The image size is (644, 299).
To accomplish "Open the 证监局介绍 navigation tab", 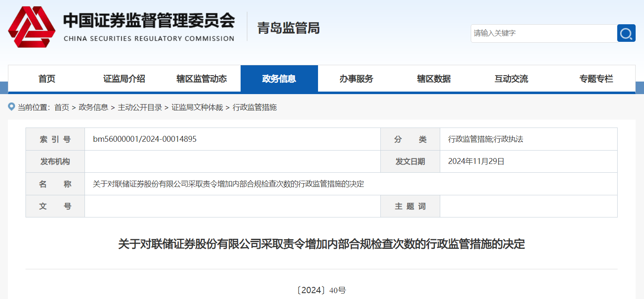I will pyautogui.click(x=124, y=79).
